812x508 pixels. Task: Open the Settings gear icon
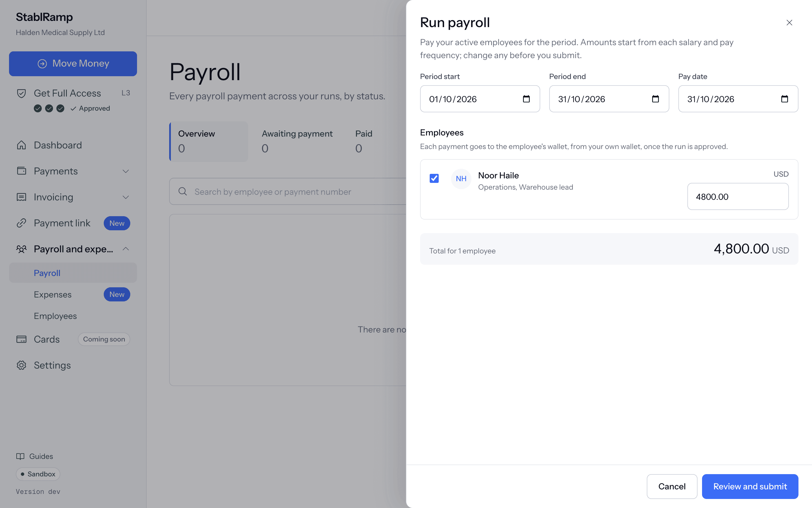(x=21, y=365)
